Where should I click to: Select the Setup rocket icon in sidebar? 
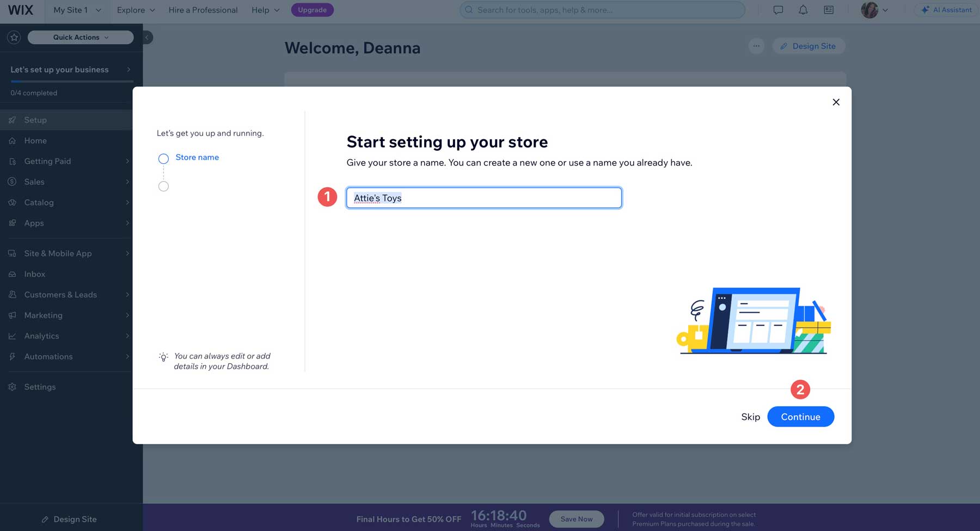(12, 120)
